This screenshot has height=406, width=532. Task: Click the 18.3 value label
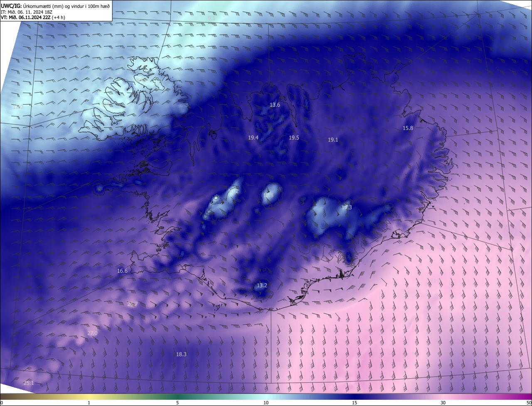click(181, 354)
